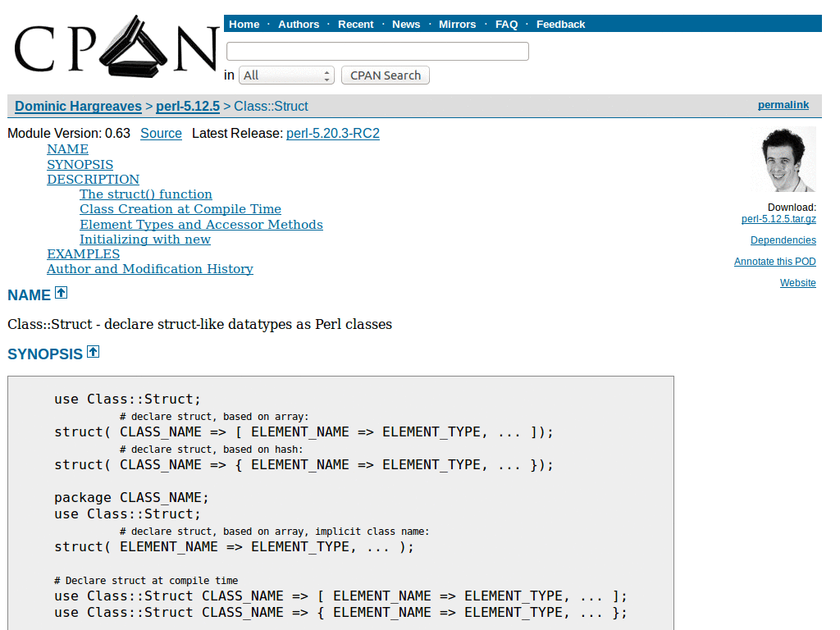The image size is (840, 630).
Task: Click the CPAN Search button
Action: tap(386, 75)
